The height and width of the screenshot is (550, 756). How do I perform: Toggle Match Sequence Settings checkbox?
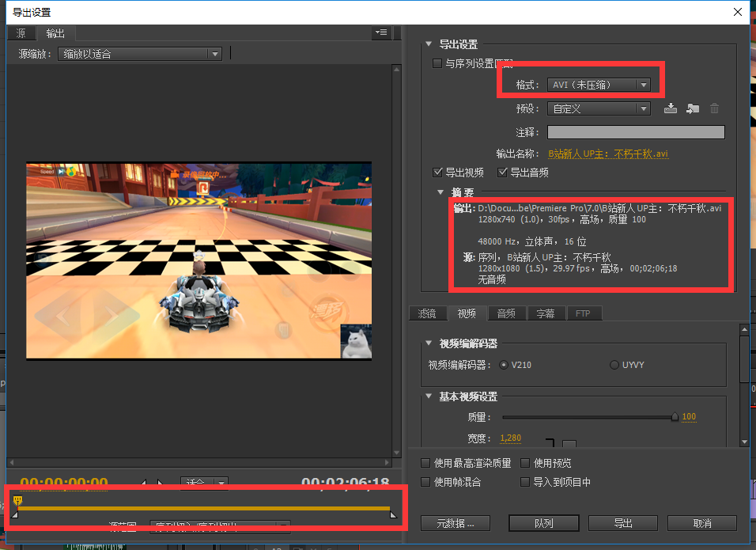pyautogui.click(x=437, y=63)
